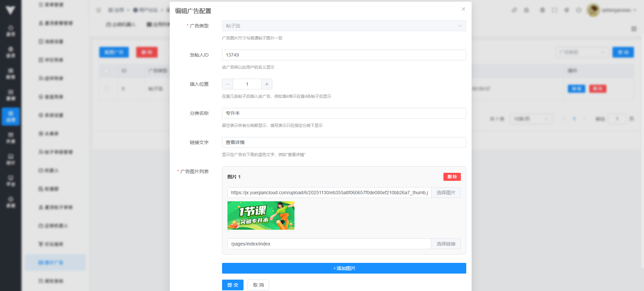The width and height of the screenshot is (644, 291).
Task: Click the 链接文字 field with 查看详情
Action: pos(343,142)
